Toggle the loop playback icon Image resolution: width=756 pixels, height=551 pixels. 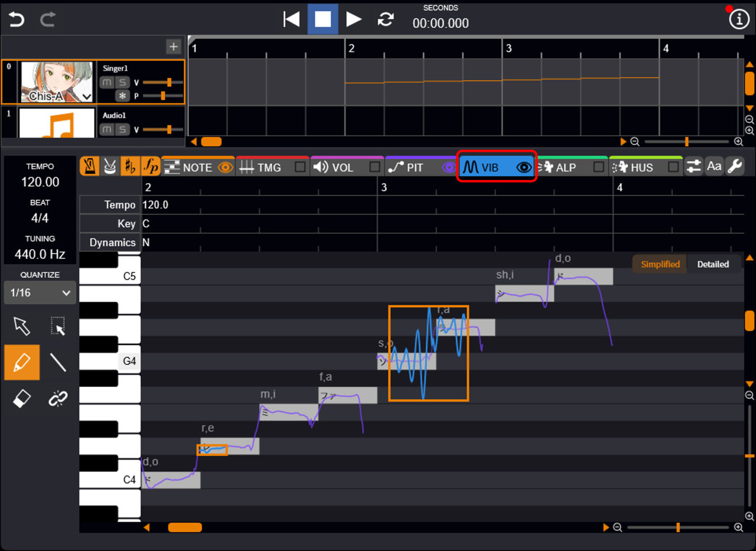pos(386,19)
